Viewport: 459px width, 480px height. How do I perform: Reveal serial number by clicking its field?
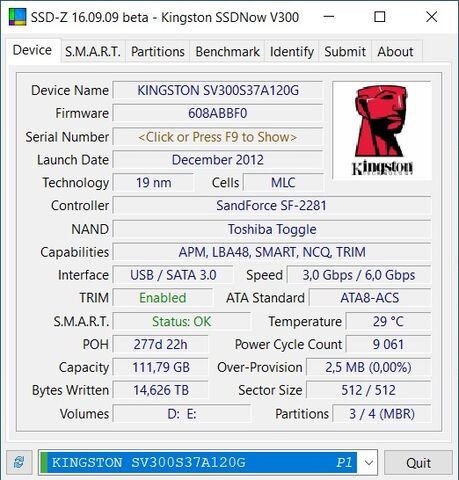[218, 137]
